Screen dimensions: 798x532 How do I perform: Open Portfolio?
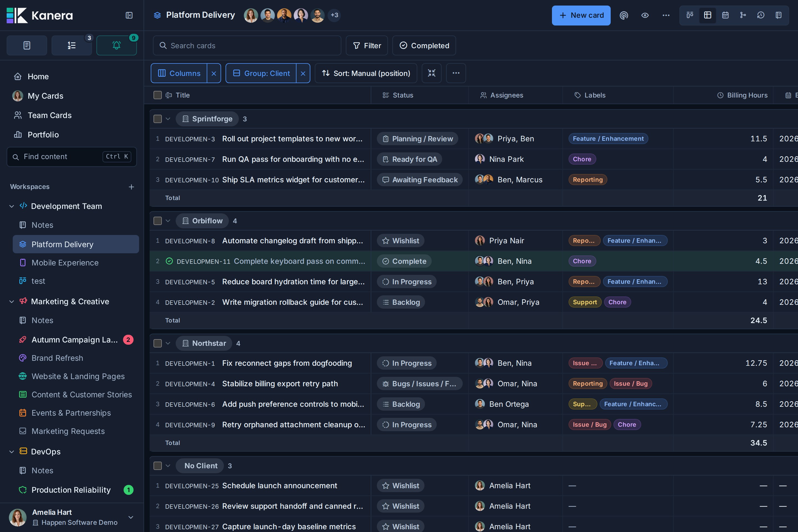(71, 135)
